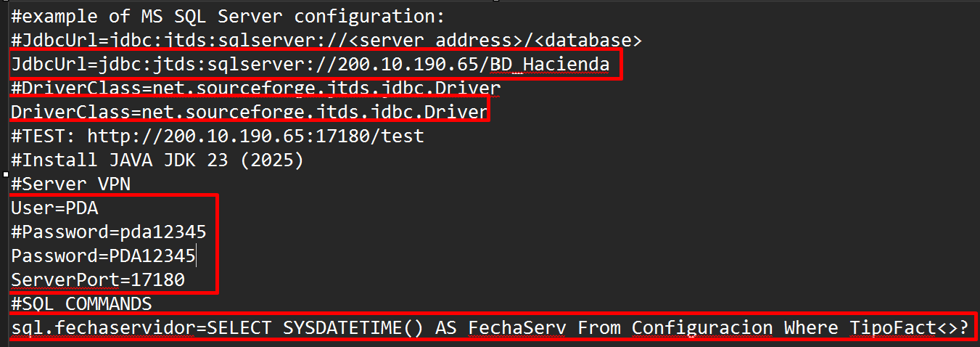Viewport: 980px width, 347px height.
Task: Click the '#example of MS SQL Server configuration' comment line
Action: 227,16
